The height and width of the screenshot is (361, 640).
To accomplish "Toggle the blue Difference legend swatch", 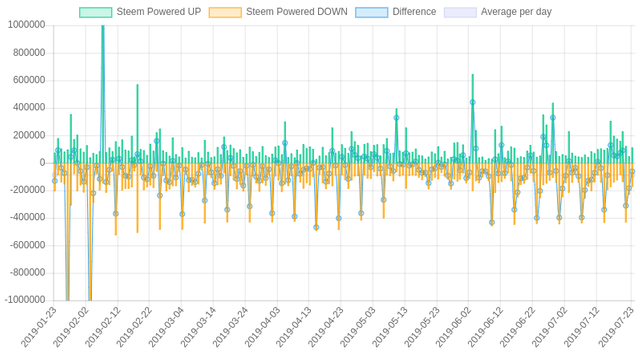I will point(371,12).
